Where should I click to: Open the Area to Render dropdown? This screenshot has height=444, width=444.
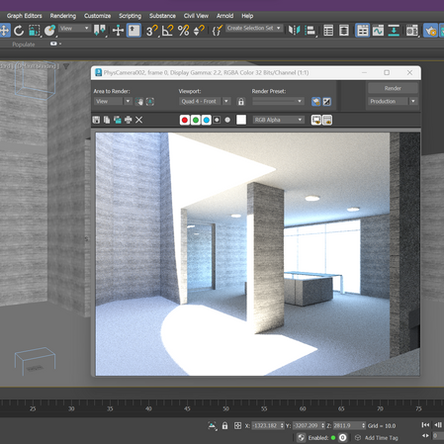click(x=113, y=101)
